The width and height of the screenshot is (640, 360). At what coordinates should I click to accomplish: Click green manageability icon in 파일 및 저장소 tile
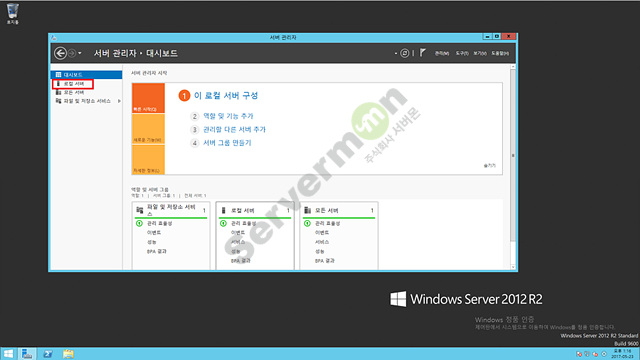point(139,223)
